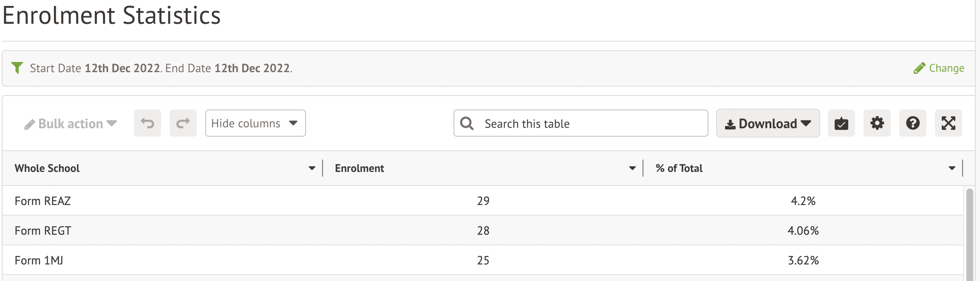Image resolution: width=980 pixels, height=281 pixels.
Task: Click the redo arrow icon
Action: pos(183,124)
